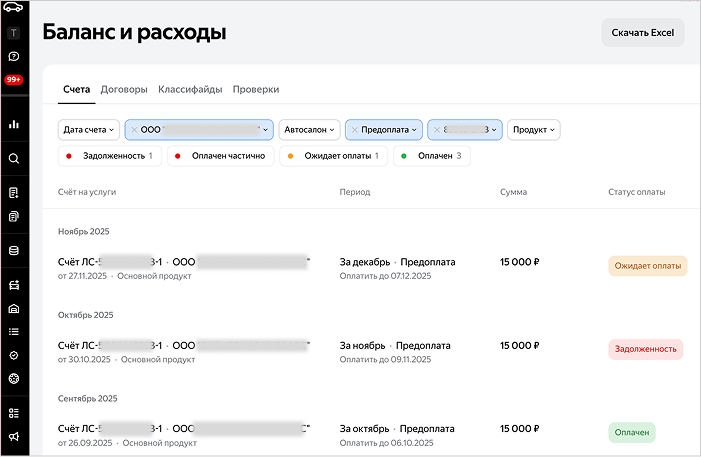Open the help chat question icon
Image resolution: width=701 pixels, height=457 pixels.
(x=14, y=56)
